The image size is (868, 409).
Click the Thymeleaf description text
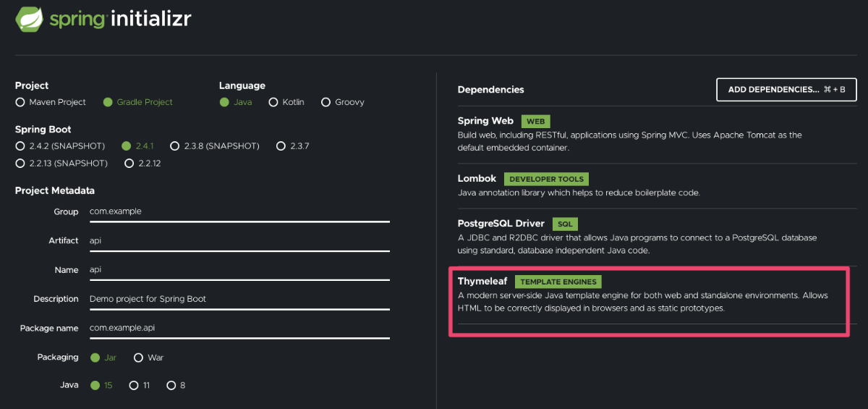coord(643,302)
